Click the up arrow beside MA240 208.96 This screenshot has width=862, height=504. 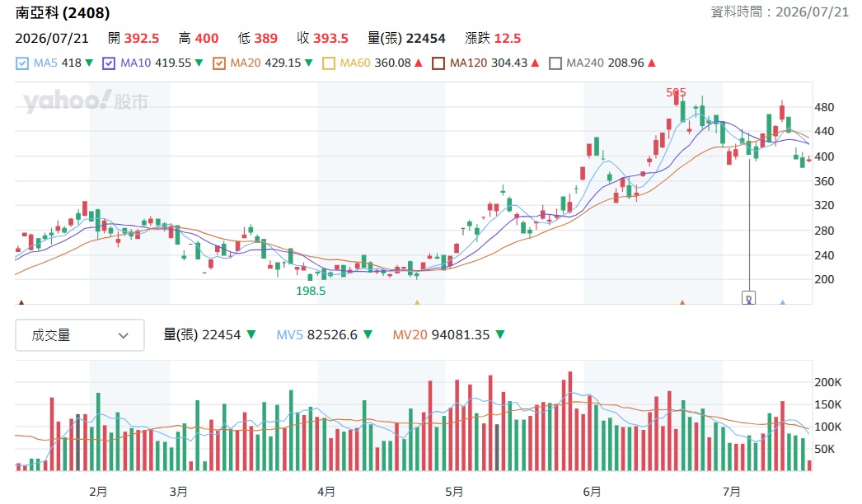point(652,63)
